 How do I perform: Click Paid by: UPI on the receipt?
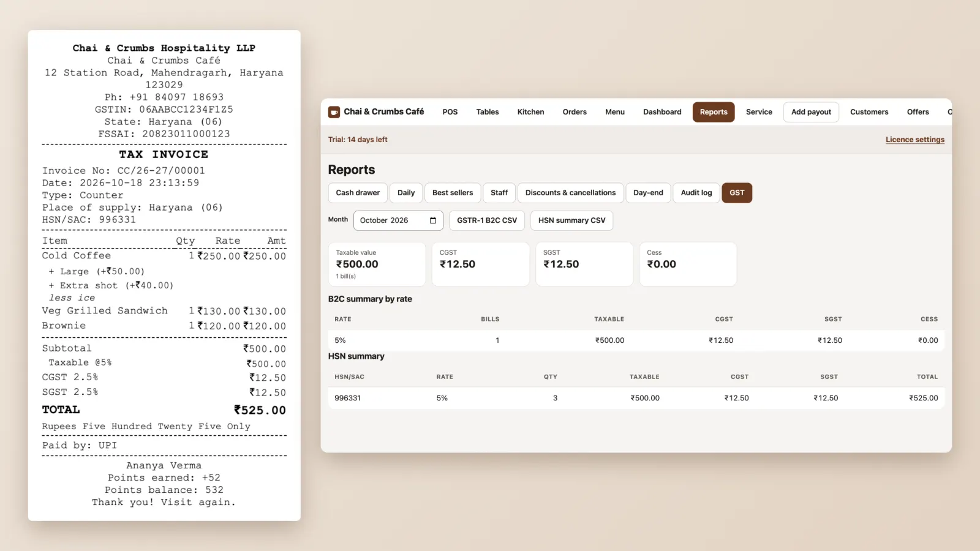point(79,446)
